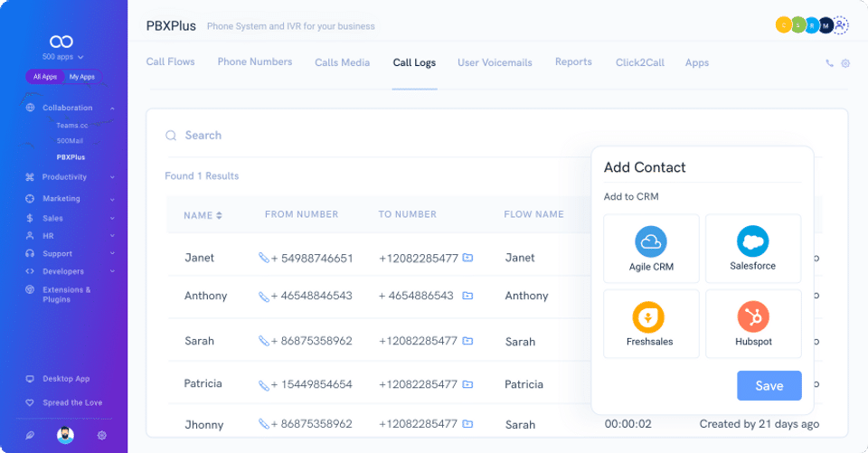Image resolution: width=868 pixels, height=453 pixels.
Task: Call Janet's from number phone icon
Action: pos(263,258)
